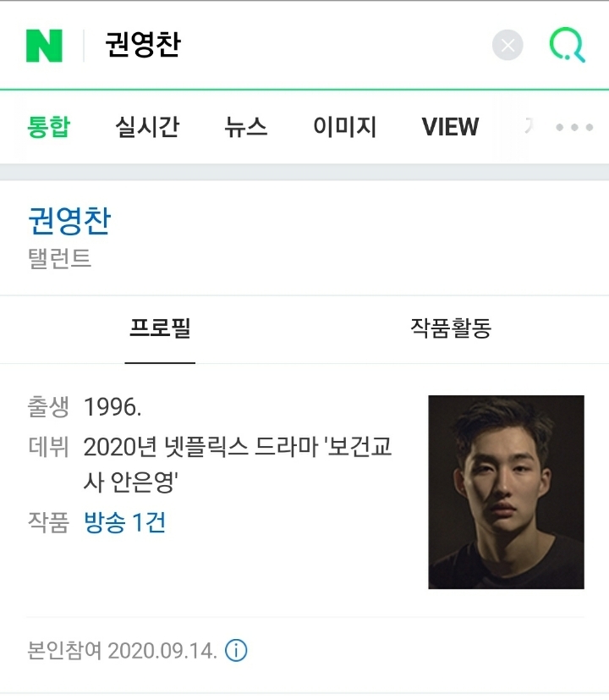The image size is (609, 700).
Task: View the actor's profile photo
Action: 506,492
